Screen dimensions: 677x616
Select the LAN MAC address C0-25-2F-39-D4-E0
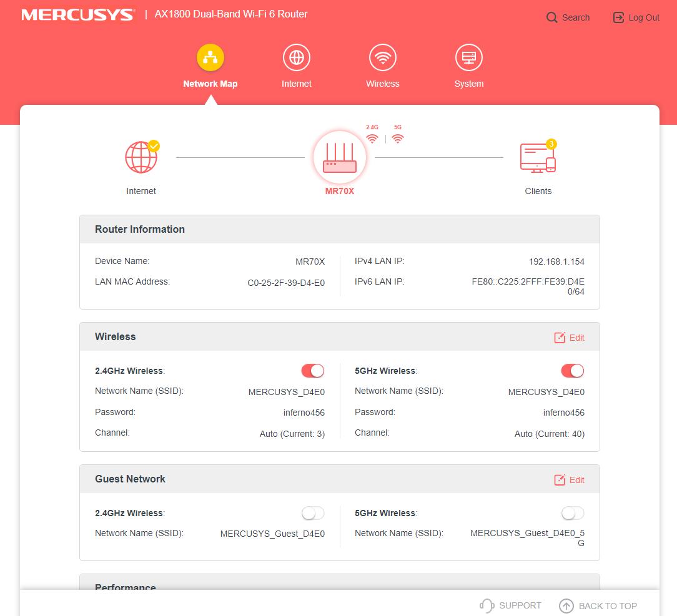click(286, 283)
